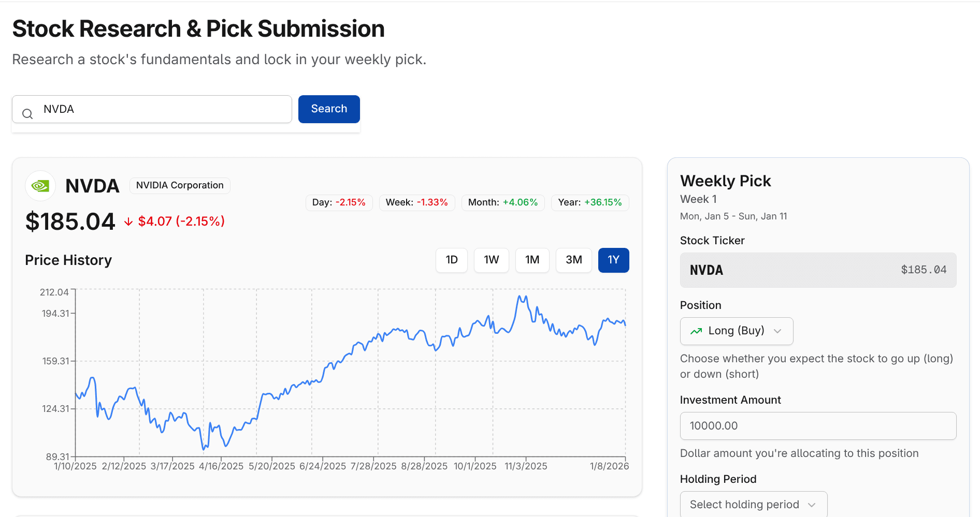Expand the chevron on the Position selector
Image resolution: width=980 pixels, height=517 pixels.
click(x=778, y=331)
